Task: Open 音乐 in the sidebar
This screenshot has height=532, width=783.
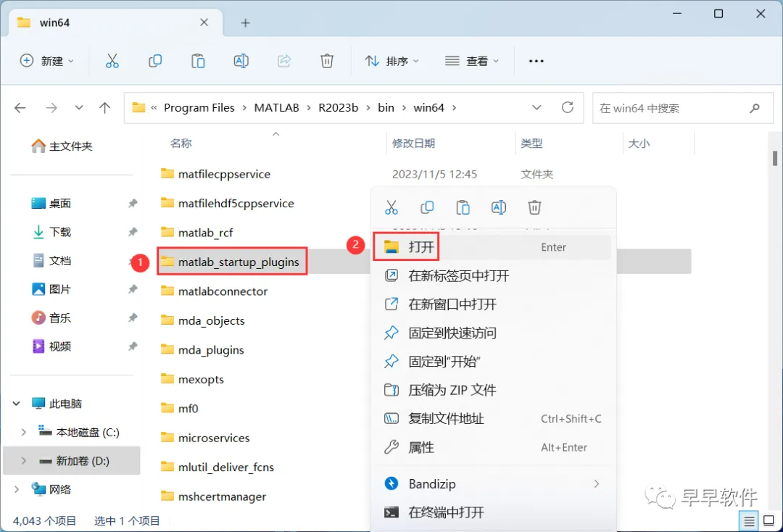Action: click(x=51, y=317)
